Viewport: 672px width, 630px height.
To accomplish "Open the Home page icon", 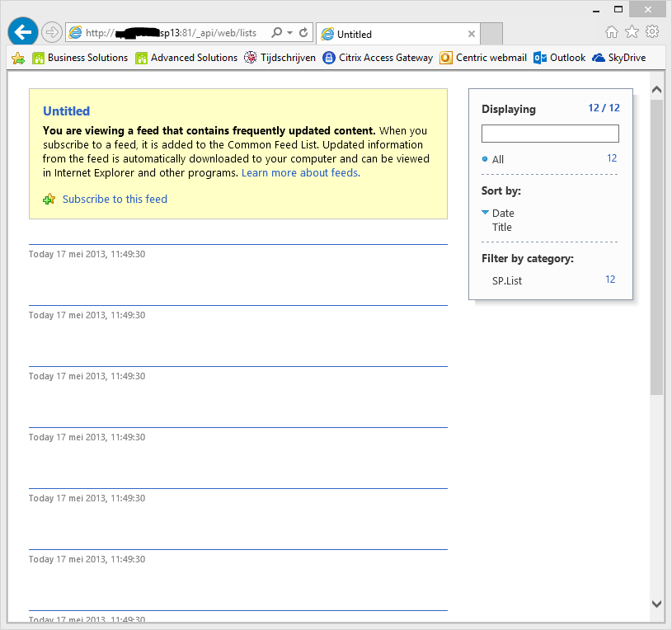I will [612, 31].
